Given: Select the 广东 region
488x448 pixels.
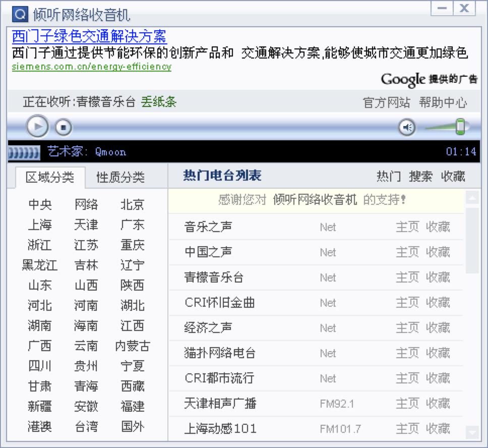Looking at the screenshot, I should click(132, 225).
